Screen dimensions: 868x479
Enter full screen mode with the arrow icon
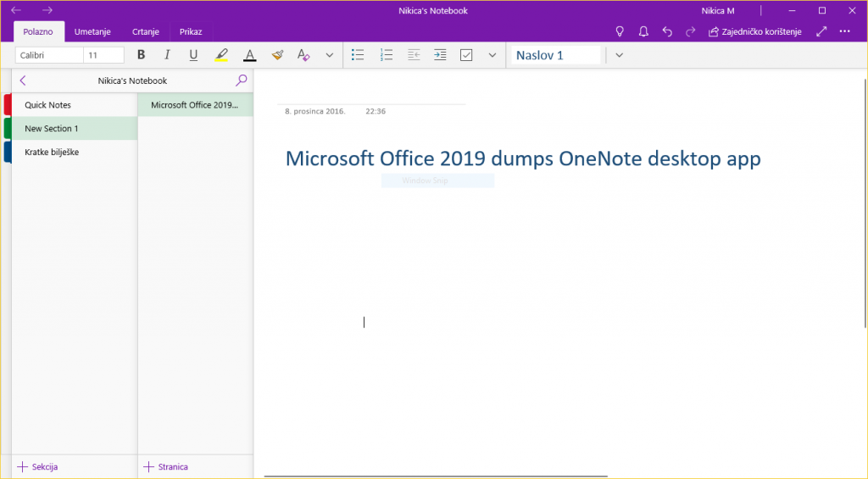tap(821, 31)
